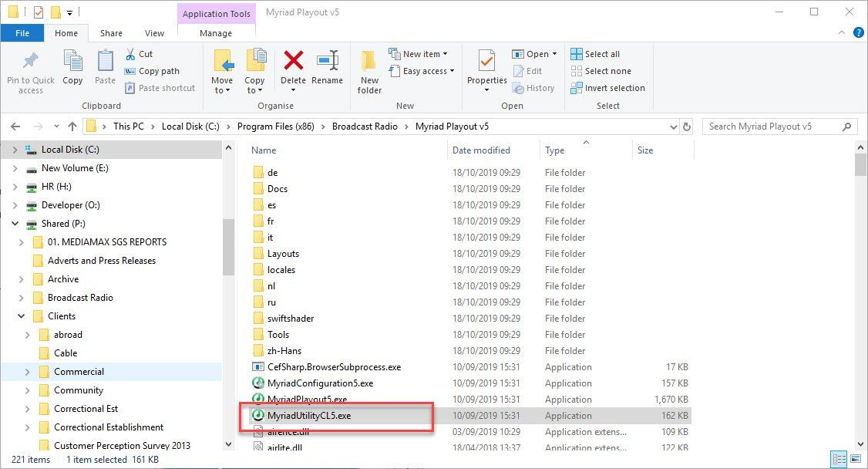The image size is (868, 469).
Task: Select the swiftshader folder
Action: (290, 319)
